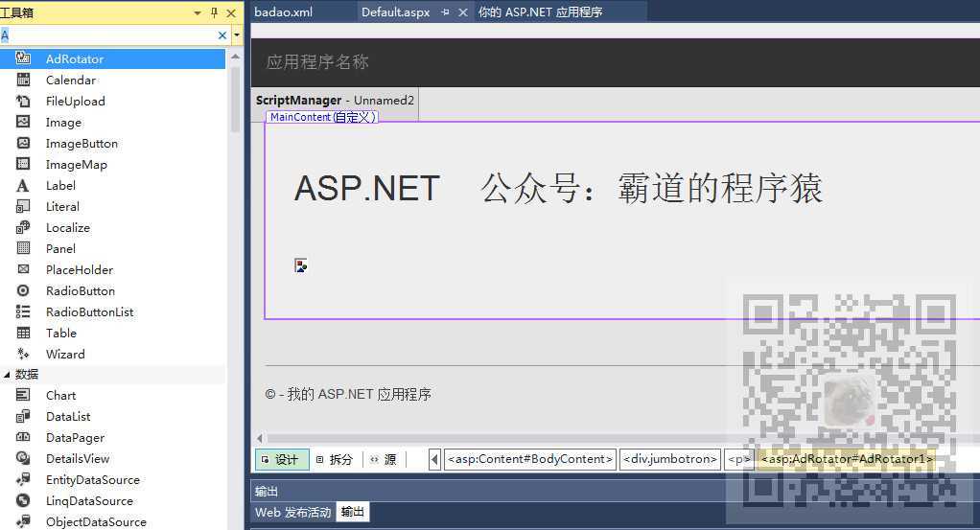Select the Calendar control icon
980x530 pixels.
[x=23, y=80]
